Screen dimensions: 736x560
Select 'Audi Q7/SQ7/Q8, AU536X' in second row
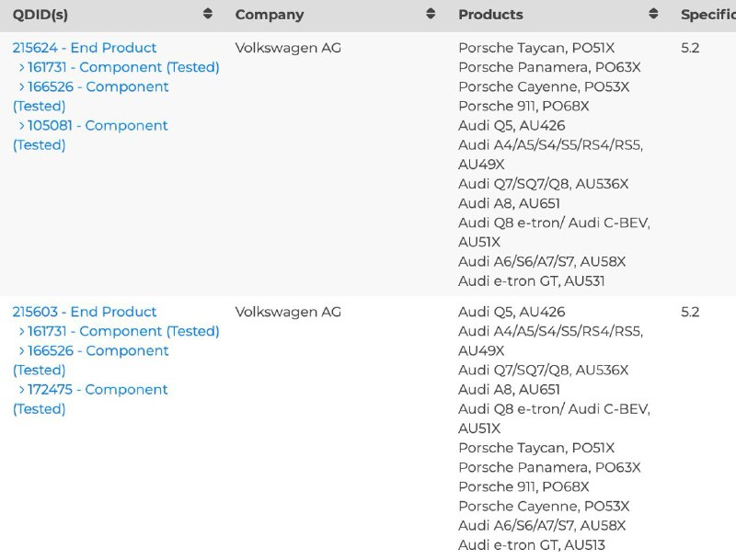tap(543, 371)
